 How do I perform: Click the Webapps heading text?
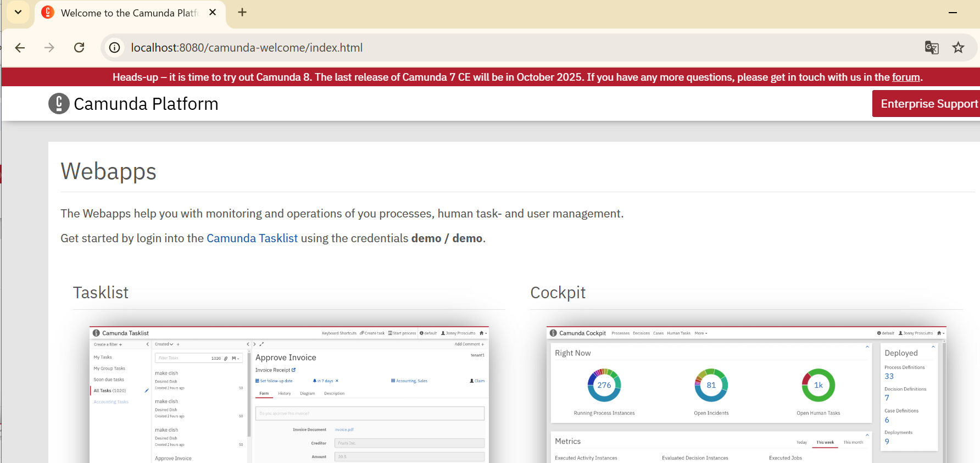point(109,171)
